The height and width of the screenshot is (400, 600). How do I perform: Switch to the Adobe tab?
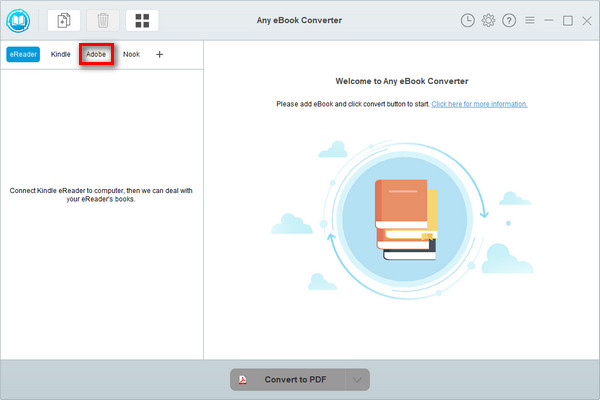pyautogui.click(x=96, y=54)
